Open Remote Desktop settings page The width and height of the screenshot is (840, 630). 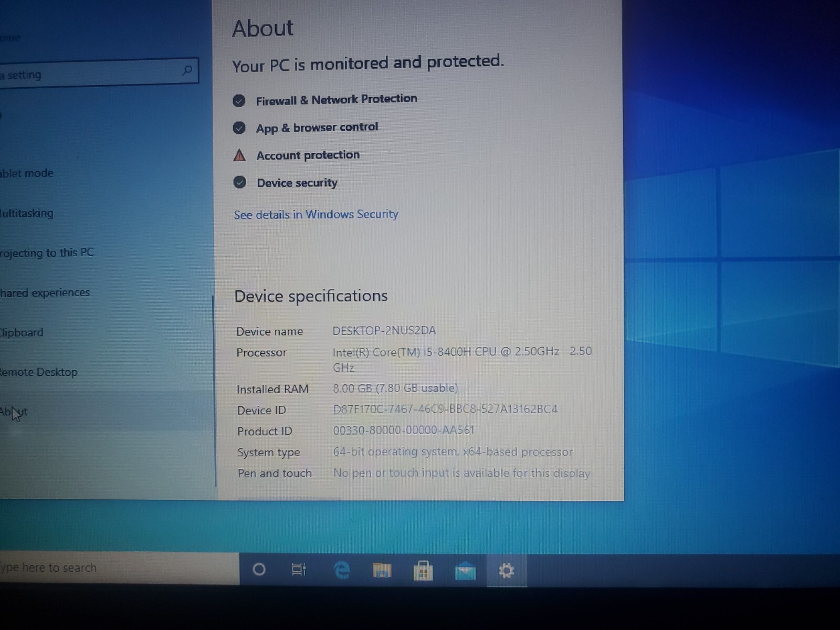coord(39,372)
